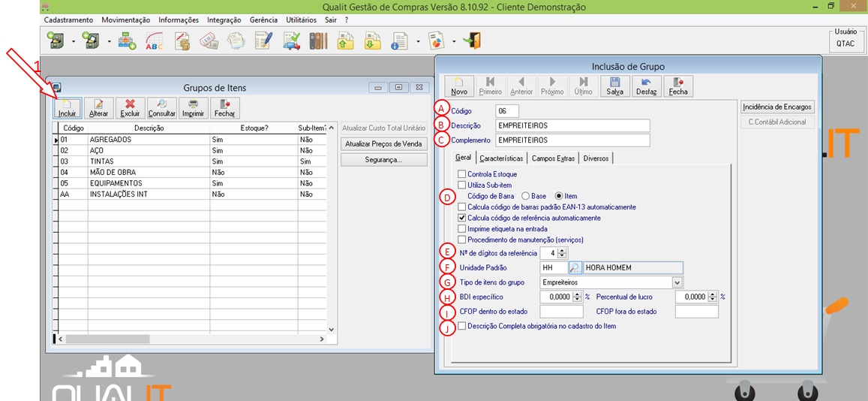The width and height of the screenshot is (868, 401).
Task: Click the second cabinet icon with photo
Action: tap(91, 41)
